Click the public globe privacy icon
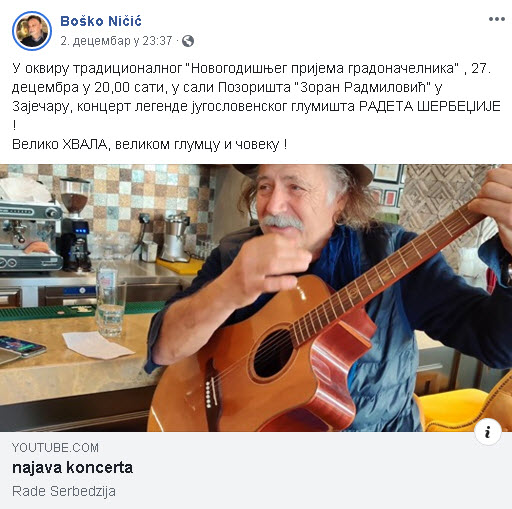Image resolution: width=512 pixels, height=509 pixels. point(188,41)
